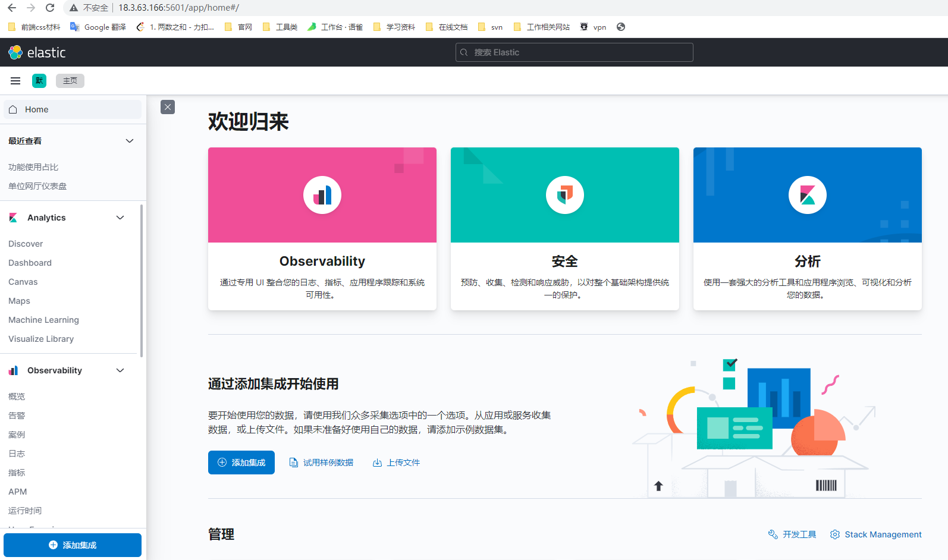Open the 工具类 bookmark folder
Viewport: 948px width, 560px height.
[x=280, y=27]
